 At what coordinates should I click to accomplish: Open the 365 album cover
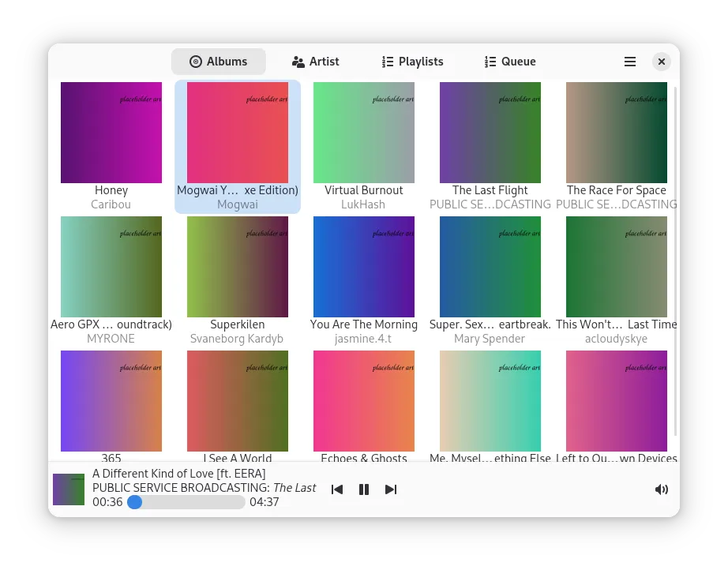pos(111,401)
